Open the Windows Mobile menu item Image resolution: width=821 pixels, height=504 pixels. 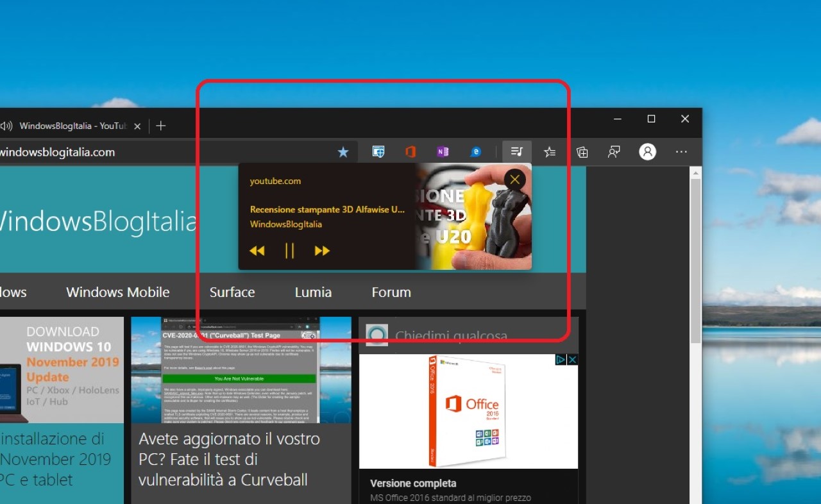point(118,292)
